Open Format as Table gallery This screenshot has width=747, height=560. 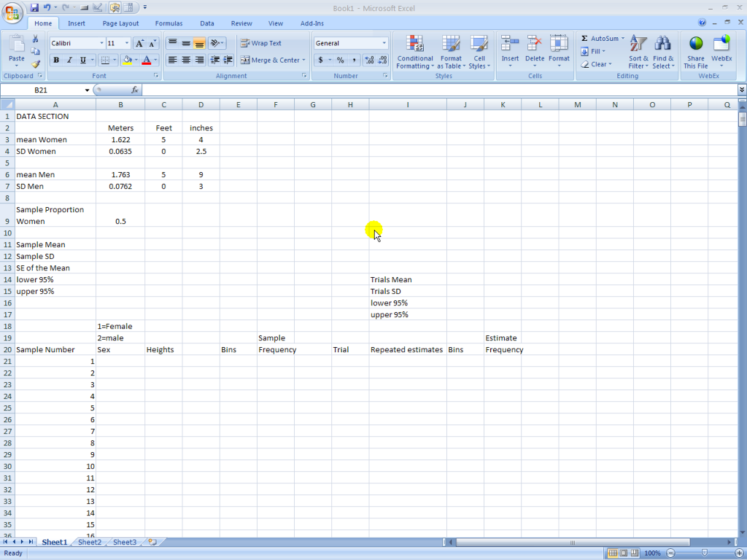(451, 44)
